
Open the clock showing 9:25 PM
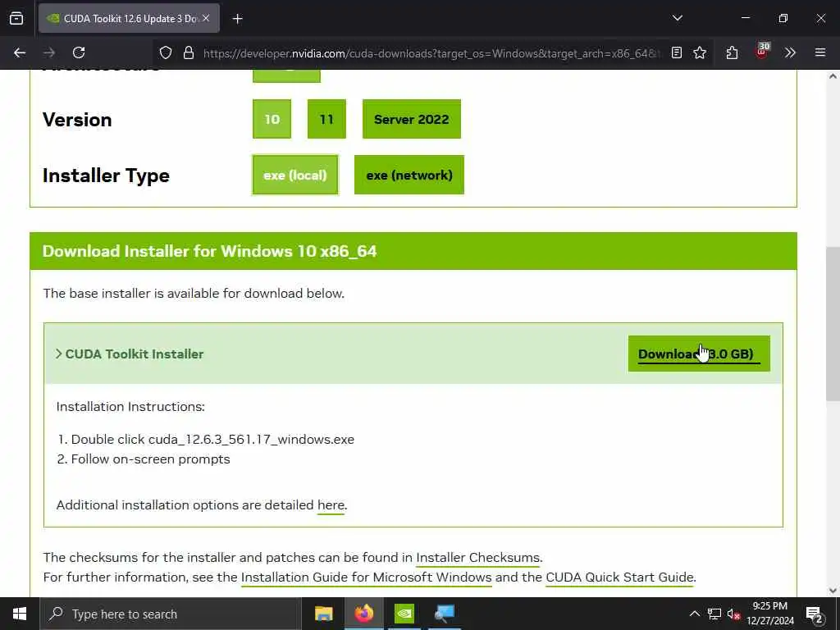coord(770,614)
